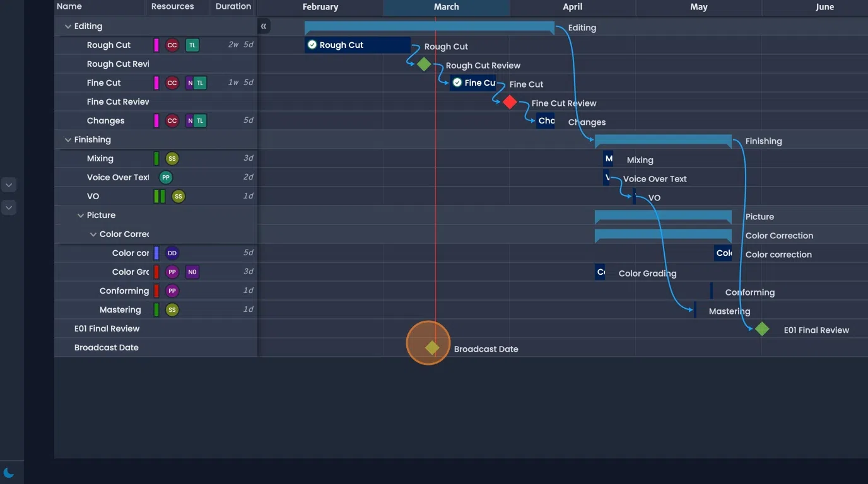Image resolution: width=868 pixels, height=484 pixels.
Task: Toggle the done checkmark on Fine Cut bar
Action: 456,83
